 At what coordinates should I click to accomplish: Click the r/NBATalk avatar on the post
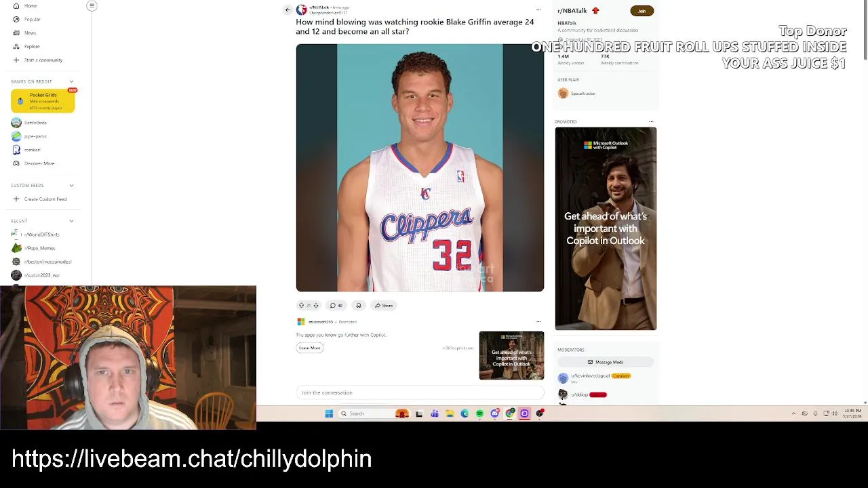click(301, 9)
